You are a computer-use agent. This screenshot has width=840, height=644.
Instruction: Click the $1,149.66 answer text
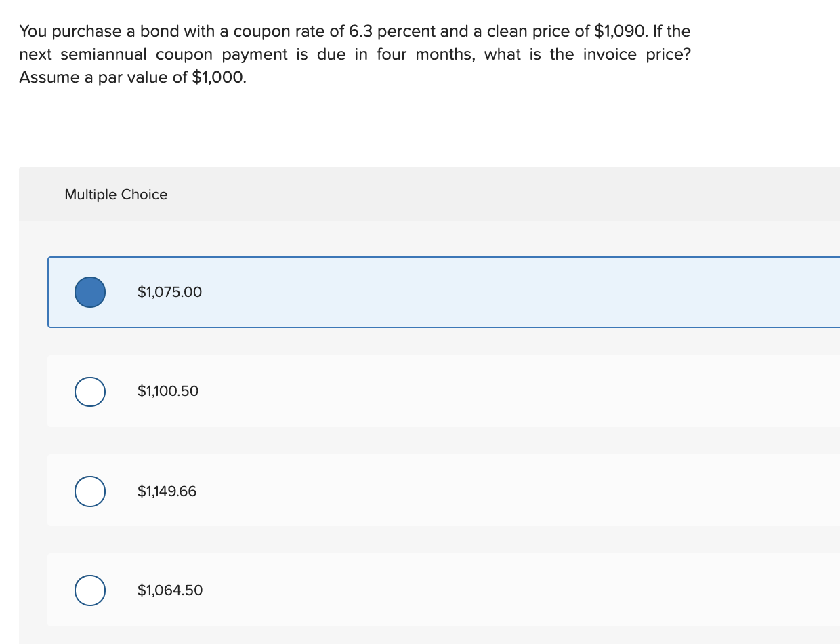point(167,491)
